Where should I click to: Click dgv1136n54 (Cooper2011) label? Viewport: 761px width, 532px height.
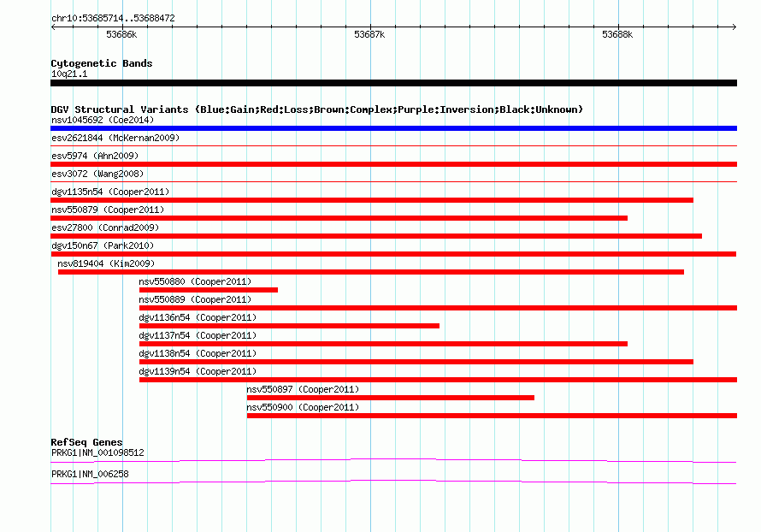coord(198,317)
